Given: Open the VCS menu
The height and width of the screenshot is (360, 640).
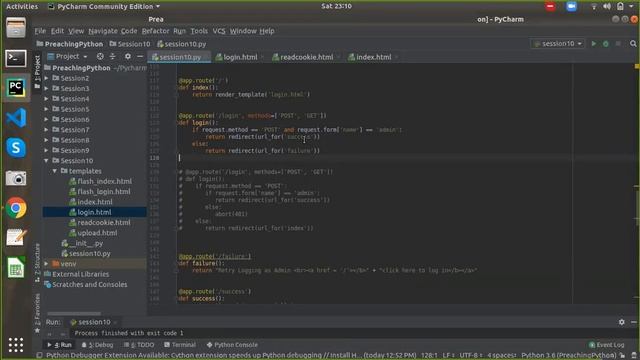Looking at the screenshot, I should (x=219, y=31).
